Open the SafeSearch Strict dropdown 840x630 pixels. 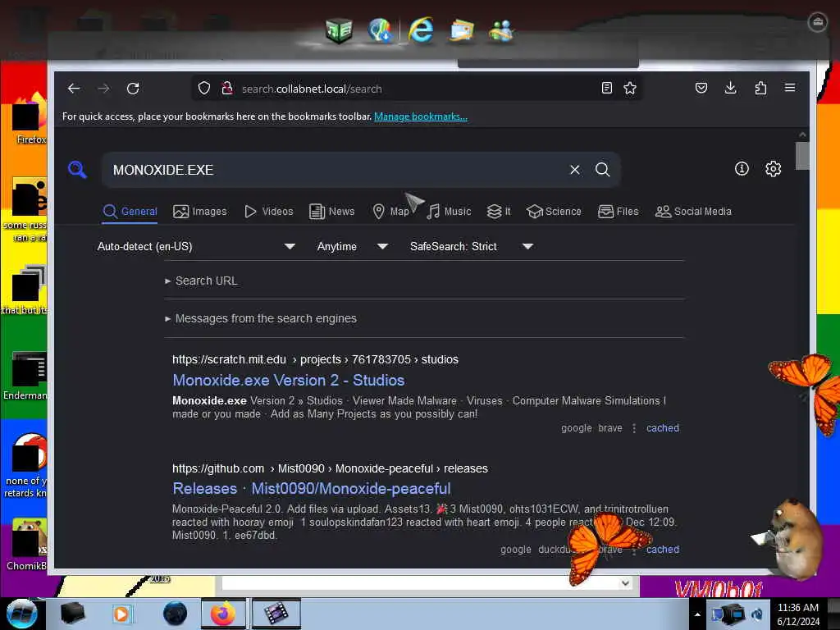click(x=472, y=246)
